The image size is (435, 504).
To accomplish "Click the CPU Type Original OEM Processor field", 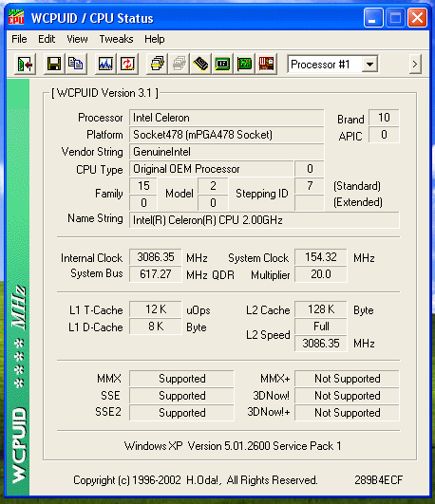I will point(212,169).
